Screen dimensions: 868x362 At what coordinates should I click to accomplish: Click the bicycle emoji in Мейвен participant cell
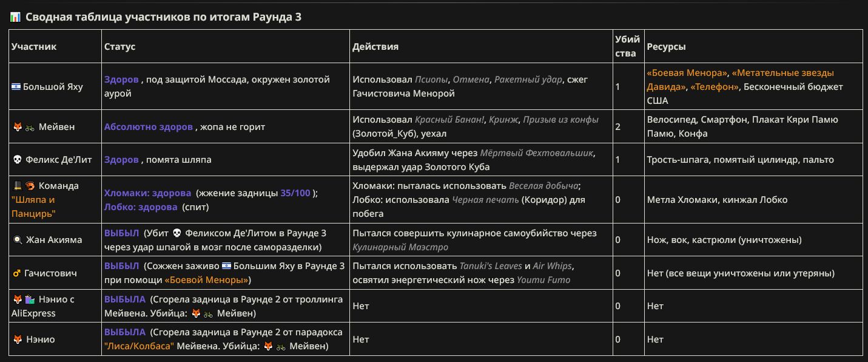click(x=30, y=127)
